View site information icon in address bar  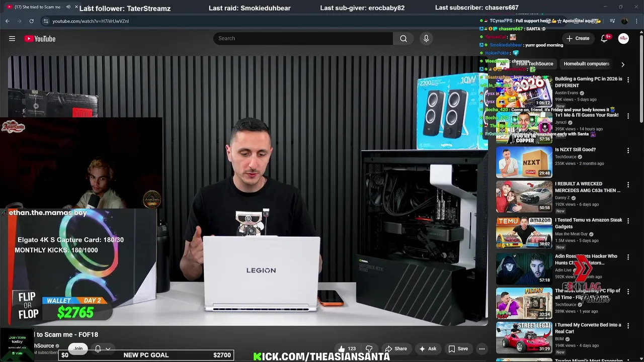pyautogui.click(x=46, y=21)
